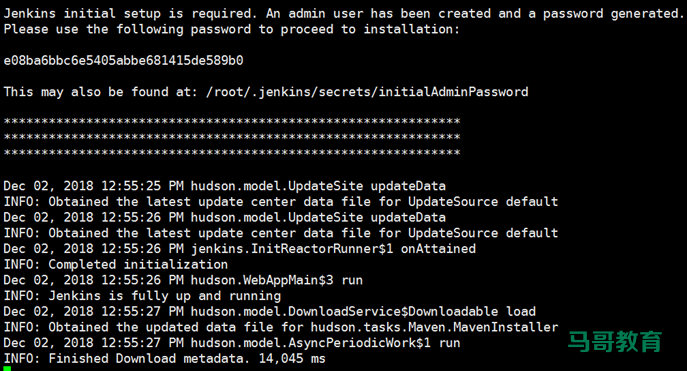The height and width of the screenshot is (371, 687).
Task: Click the green terminal cursor block
Action: click(7, 368)
